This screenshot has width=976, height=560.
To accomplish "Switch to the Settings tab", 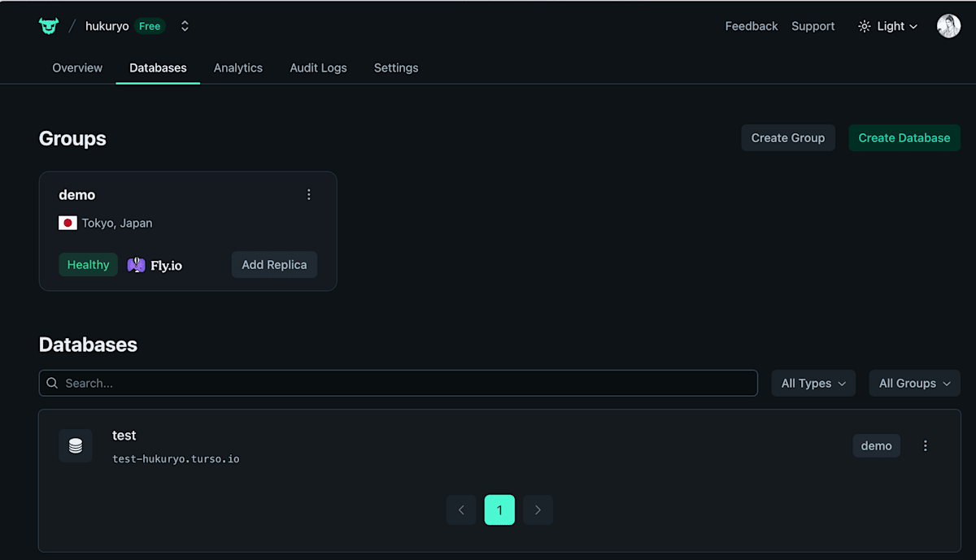I will [396, 67].
